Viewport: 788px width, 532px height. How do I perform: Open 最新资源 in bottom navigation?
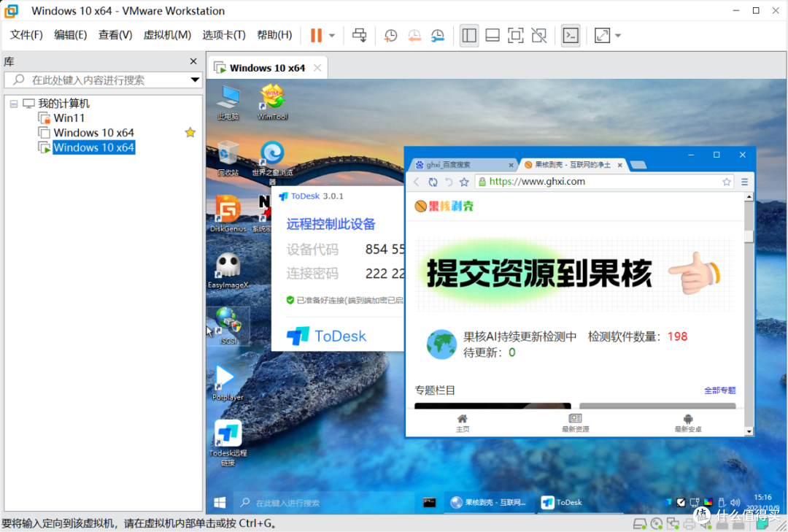click(576, 423)
